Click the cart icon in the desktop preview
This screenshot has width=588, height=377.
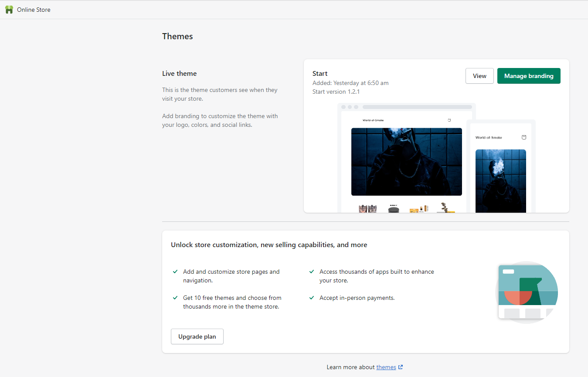click(449, 120)
